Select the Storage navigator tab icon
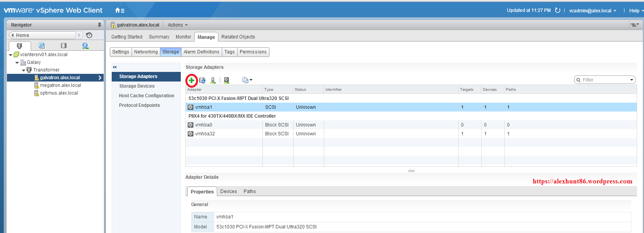Image resolution: width=644 pixels, height=233 pixels. (x=64, y=46)
